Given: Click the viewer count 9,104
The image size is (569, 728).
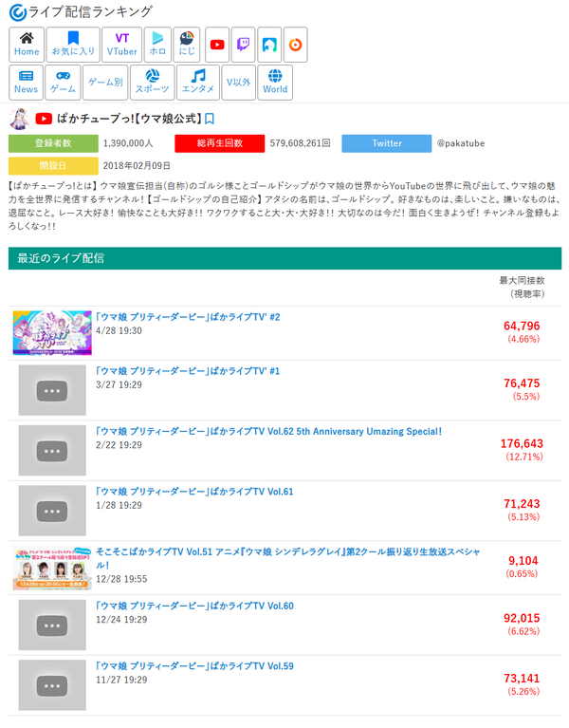Looking at the screenshot, I should (x=523, y=561).
